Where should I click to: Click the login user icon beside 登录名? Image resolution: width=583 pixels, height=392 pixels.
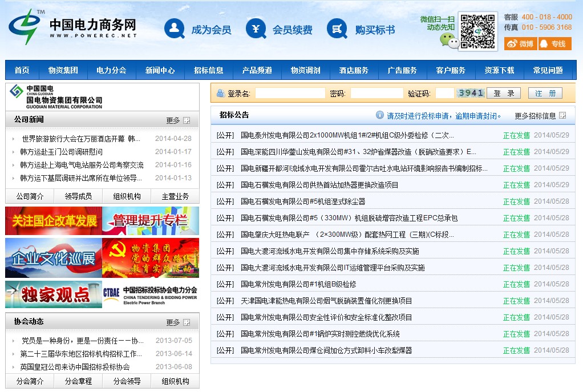coord(221,93)
